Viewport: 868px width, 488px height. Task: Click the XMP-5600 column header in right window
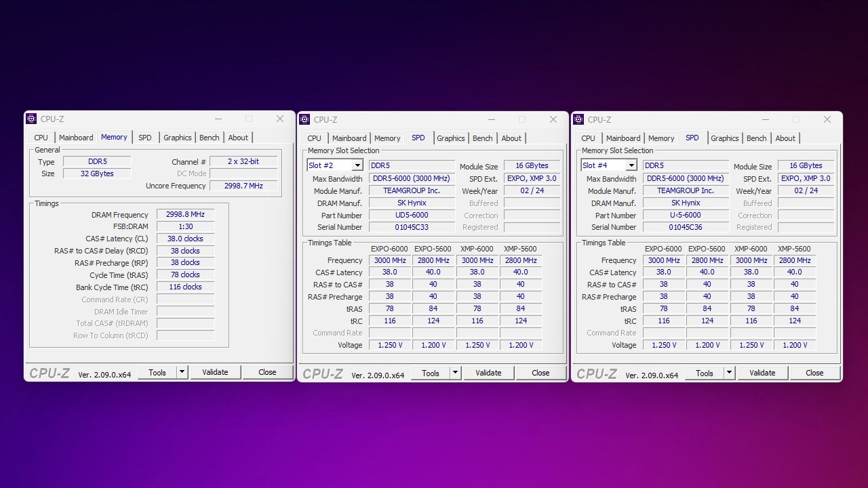click(x=794, y=249)
